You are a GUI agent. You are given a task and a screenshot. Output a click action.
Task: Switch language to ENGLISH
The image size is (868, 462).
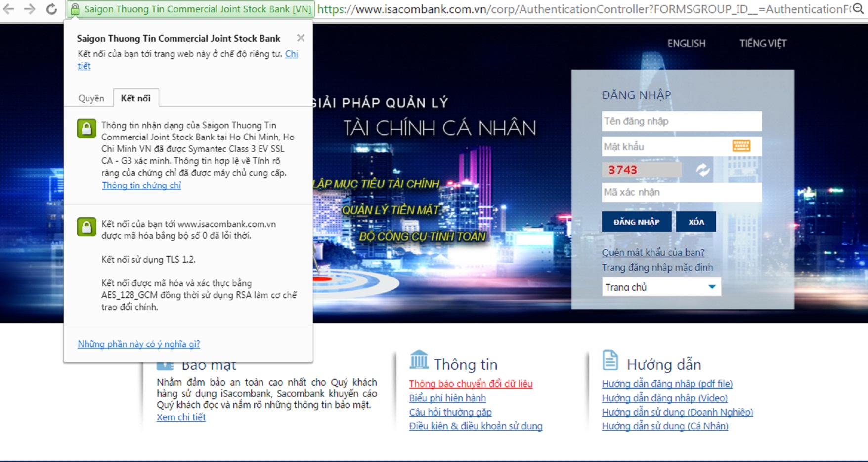[687, 44]
